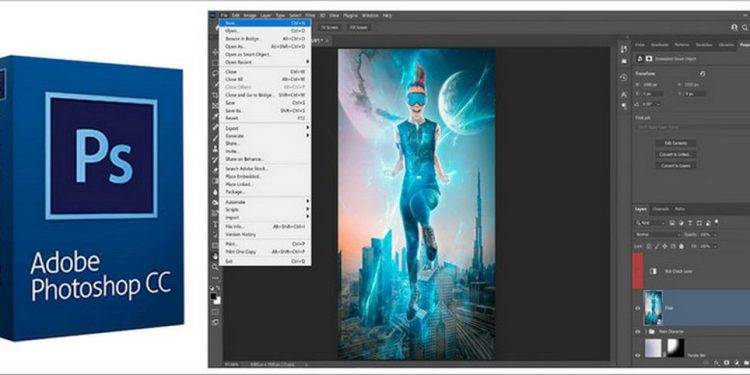
Task: Select the Crop tool
Action: 215,95
